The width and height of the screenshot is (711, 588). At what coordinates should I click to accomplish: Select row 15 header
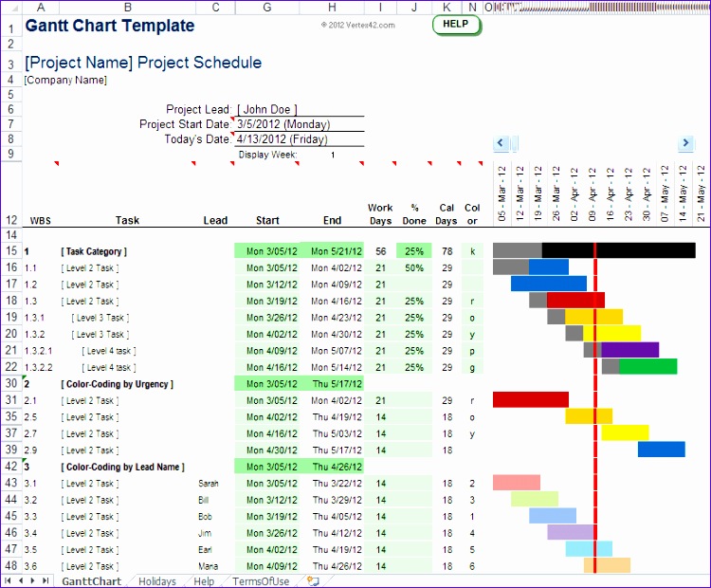click(x=11, y=251)
